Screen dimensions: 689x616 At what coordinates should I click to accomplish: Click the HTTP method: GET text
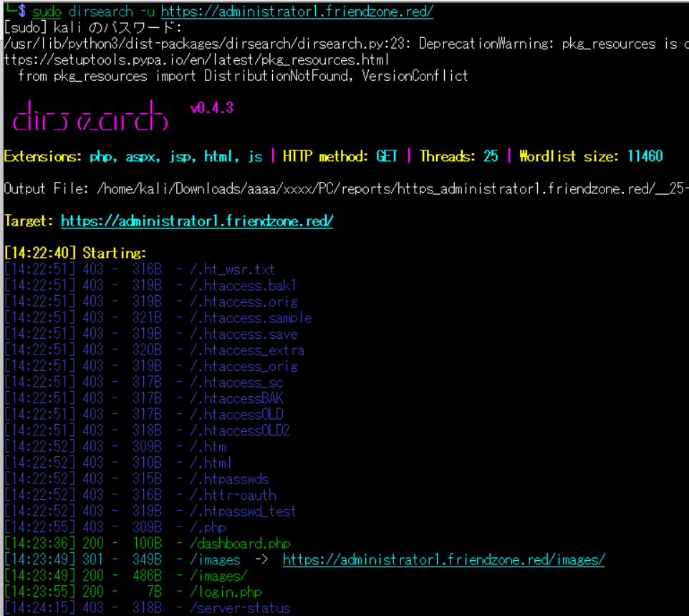[x=341, y=156]
